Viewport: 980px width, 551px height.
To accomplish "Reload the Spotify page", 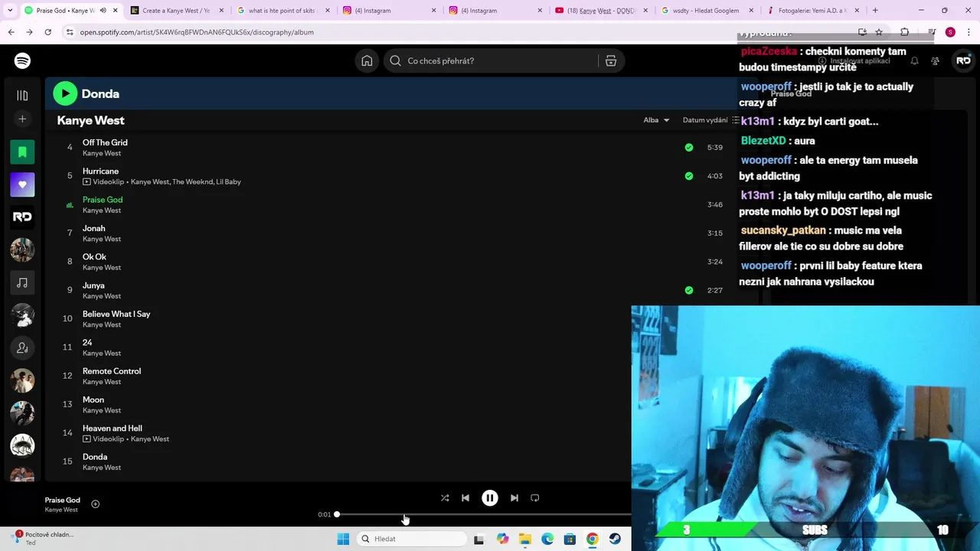I will [x=47, y=32].
